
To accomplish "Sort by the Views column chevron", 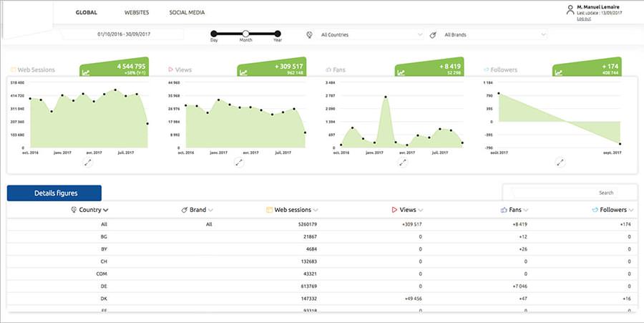I will (x=421, y=210).
